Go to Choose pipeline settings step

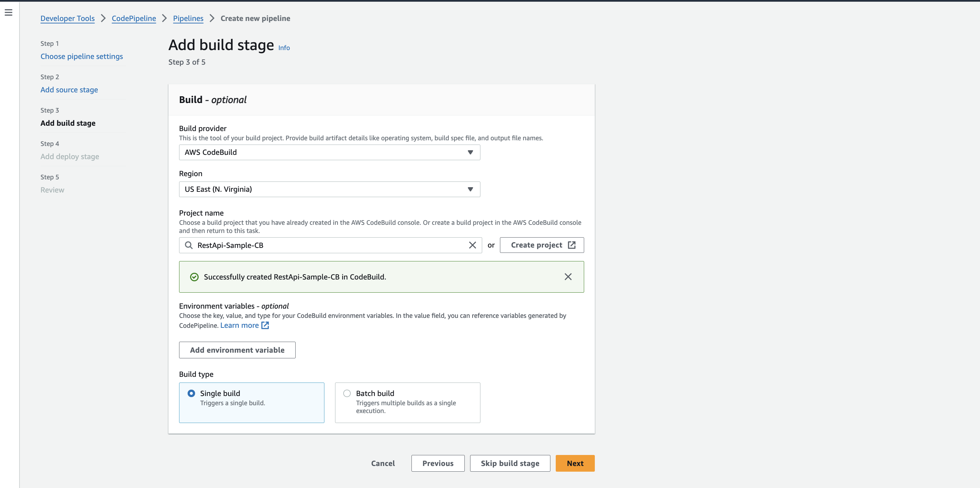tap(81, 56)
